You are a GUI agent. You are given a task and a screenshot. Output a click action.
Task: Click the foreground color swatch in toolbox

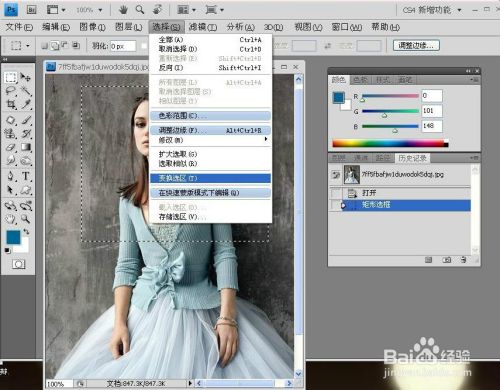[13, 237]
